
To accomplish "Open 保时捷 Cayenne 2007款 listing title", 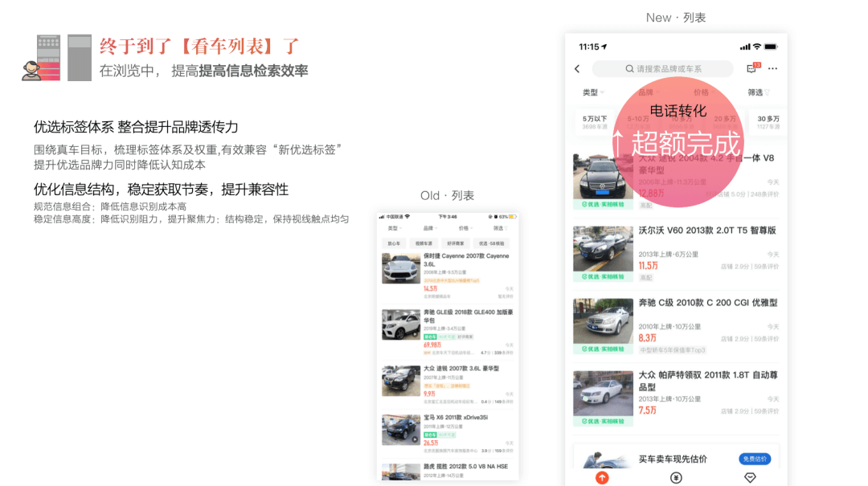I will (x=466, y=260).
